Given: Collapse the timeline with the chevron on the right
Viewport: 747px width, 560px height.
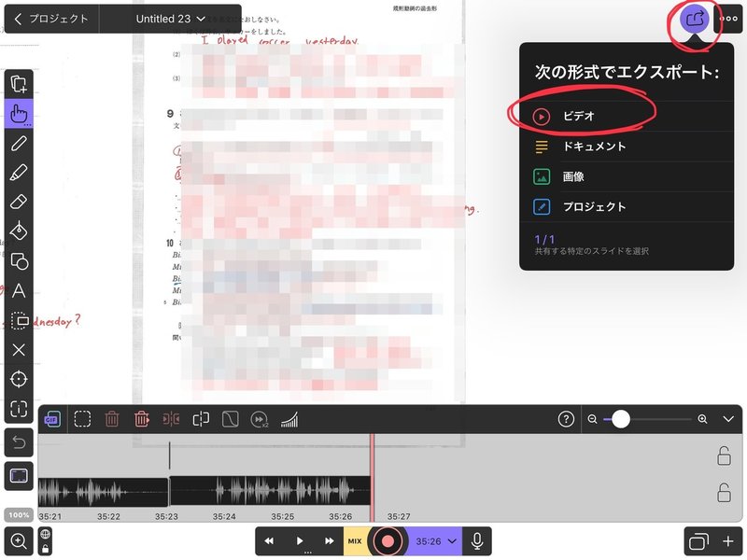Looking at the screenshot, I should tap(730, 421).
